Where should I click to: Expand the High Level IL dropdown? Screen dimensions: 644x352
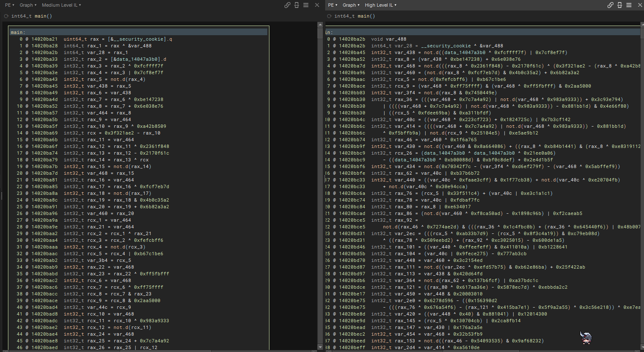(x=380, y=5)
